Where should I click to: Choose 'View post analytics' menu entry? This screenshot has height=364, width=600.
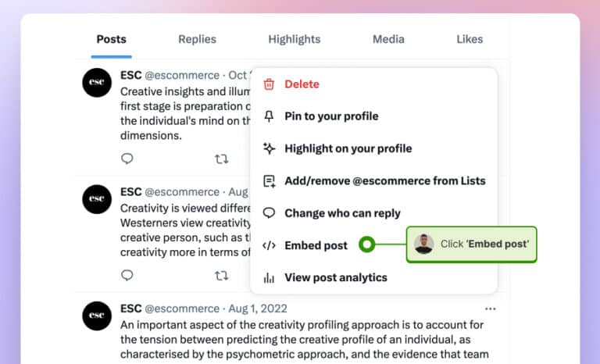[374, 277]
